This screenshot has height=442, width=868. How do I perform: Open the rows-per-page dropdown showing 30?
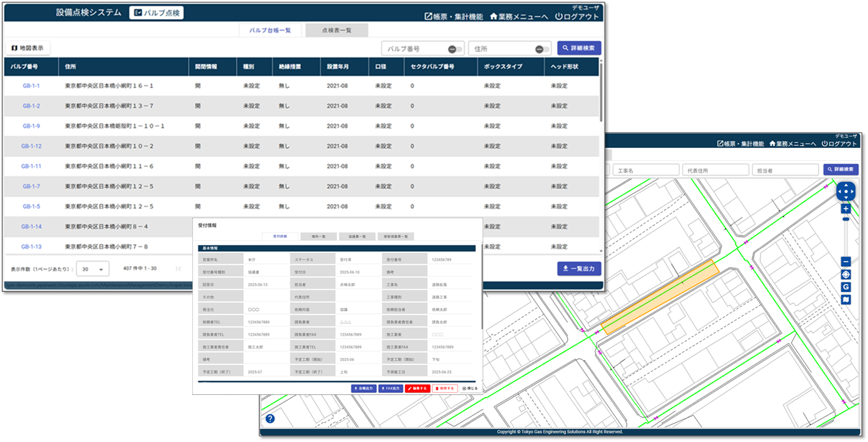click(x=92, y=269)
